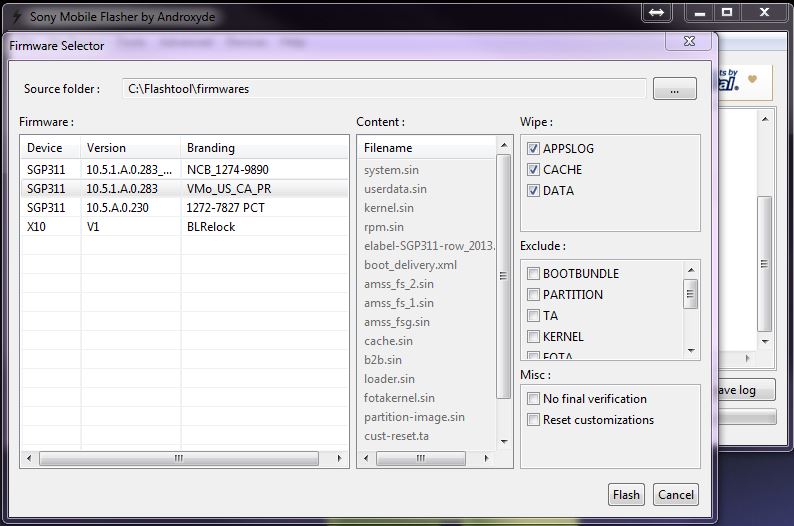Click Exclude list scroll up arrow

tap(691, 270)
